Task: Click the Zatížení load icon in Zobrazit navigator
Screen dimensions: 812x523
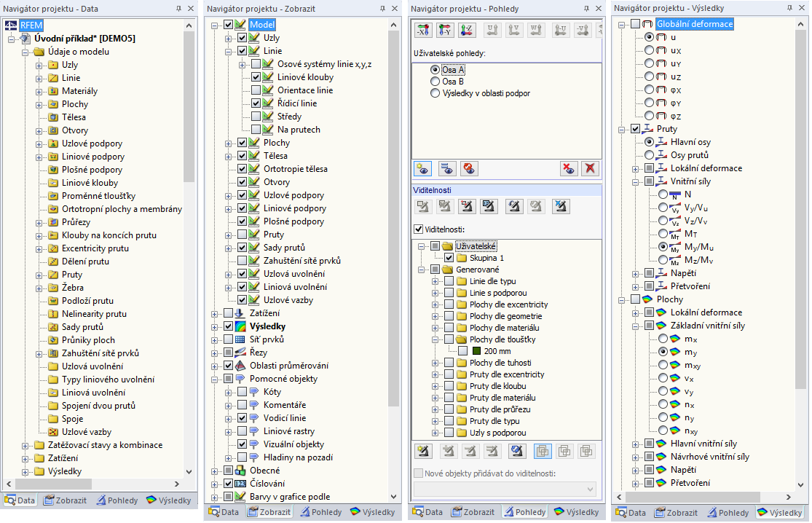Action: coord(240,313)
